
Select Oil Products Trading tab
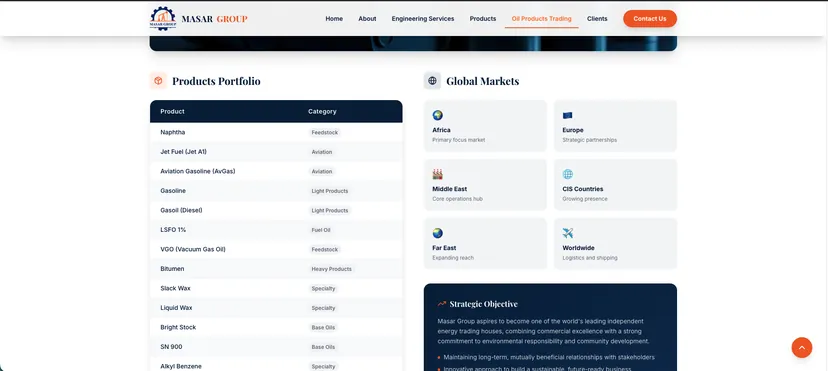(x=541, y=18)
